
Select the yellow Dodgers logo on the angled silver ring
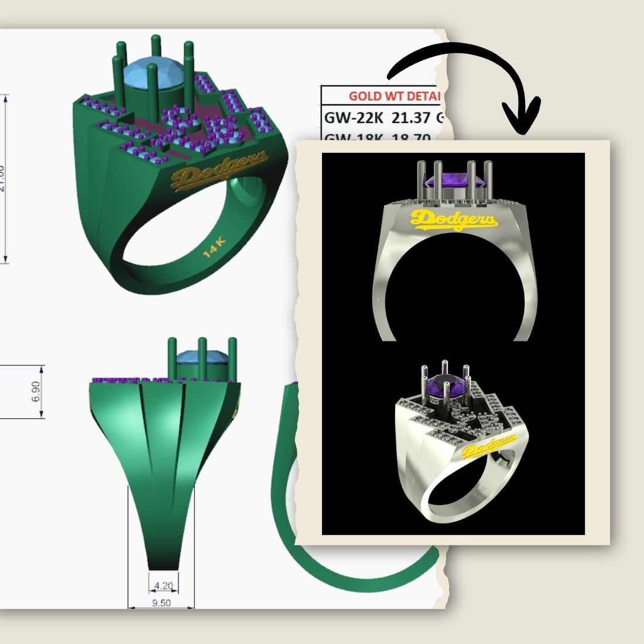pyautogui.click(x=488, y=446)
